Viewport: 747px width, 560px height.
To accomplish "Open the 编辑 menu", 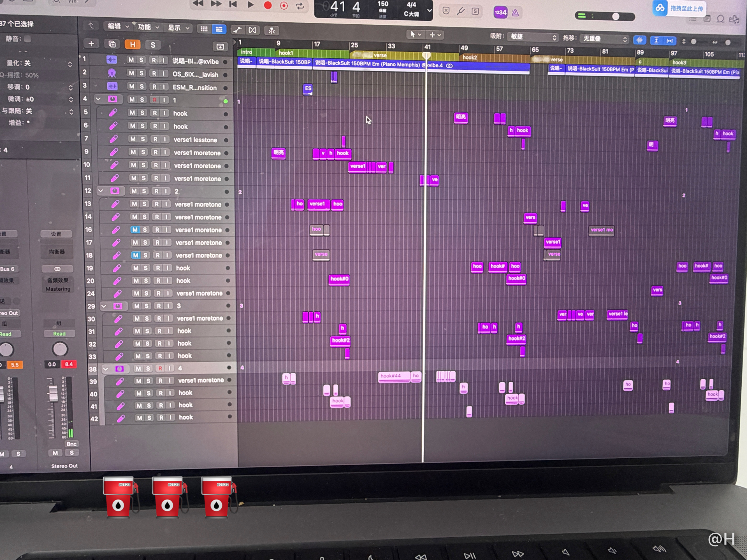I will 118,26.
